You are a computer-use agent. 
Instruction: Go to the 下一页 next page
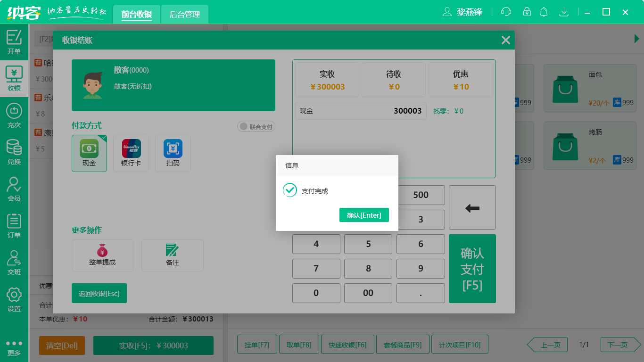[619, 345]
